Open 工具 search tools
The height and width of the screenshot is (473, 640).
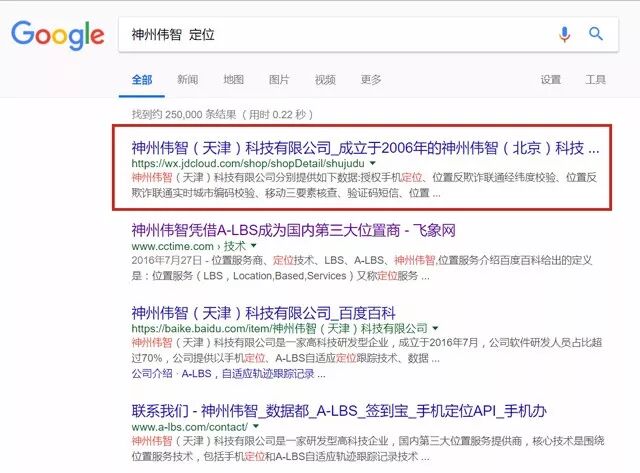(596, 79)
